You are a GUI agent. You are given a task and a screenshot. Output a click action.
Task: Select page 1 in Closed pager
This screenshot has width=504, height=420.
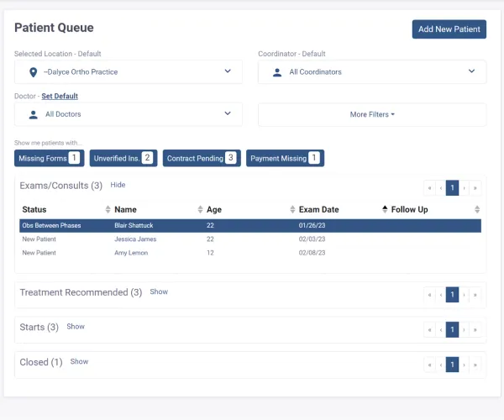coord(452,365)
